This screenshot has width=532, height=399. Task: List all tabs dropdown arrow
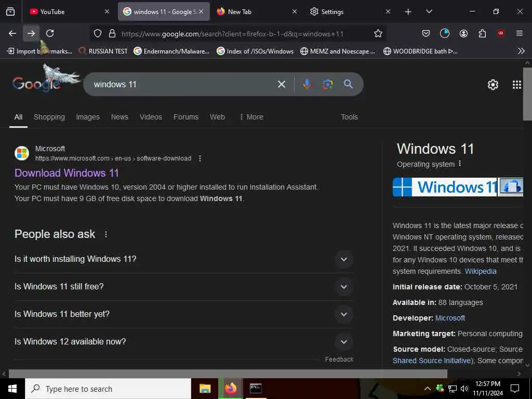[429, 12]
